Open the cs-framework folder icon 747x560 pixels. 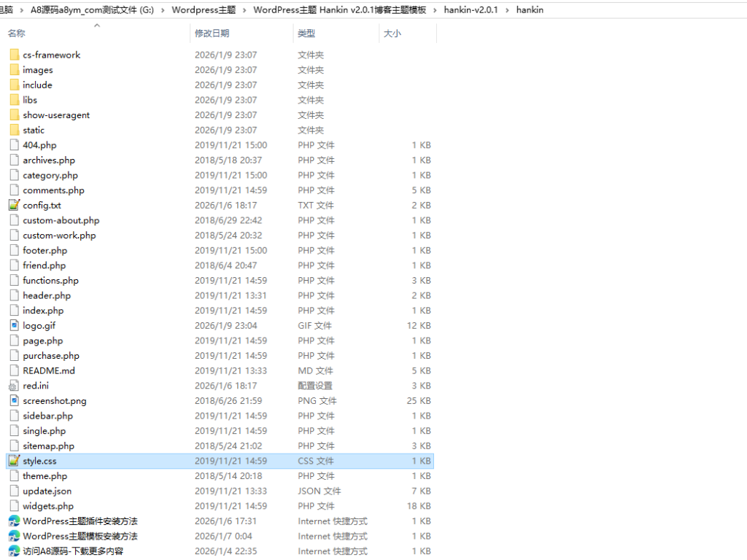coord(15,55)
